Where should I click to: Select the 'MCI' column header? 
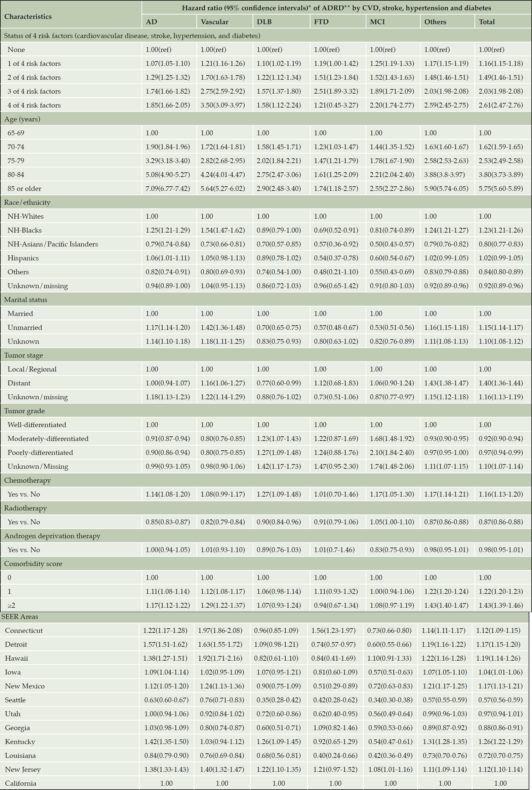(377, 22)
